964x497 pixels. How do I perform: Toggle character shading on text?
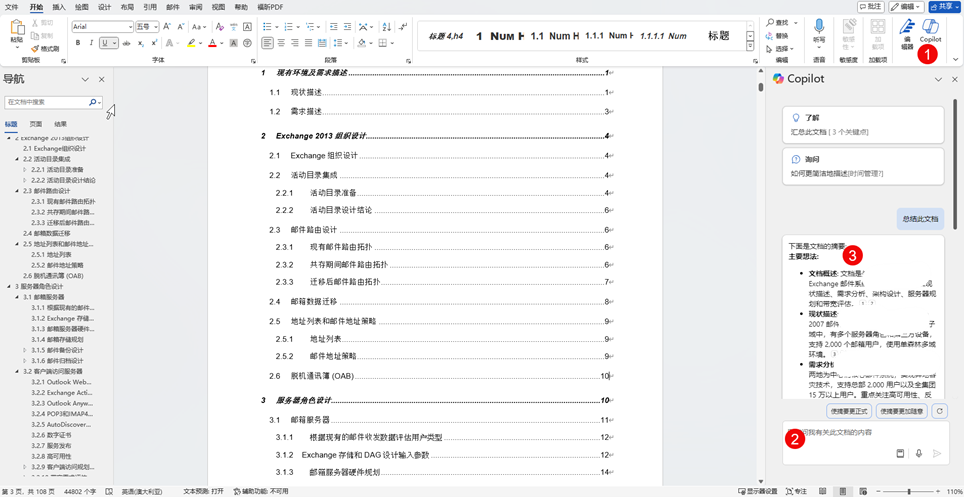point(234,43)
